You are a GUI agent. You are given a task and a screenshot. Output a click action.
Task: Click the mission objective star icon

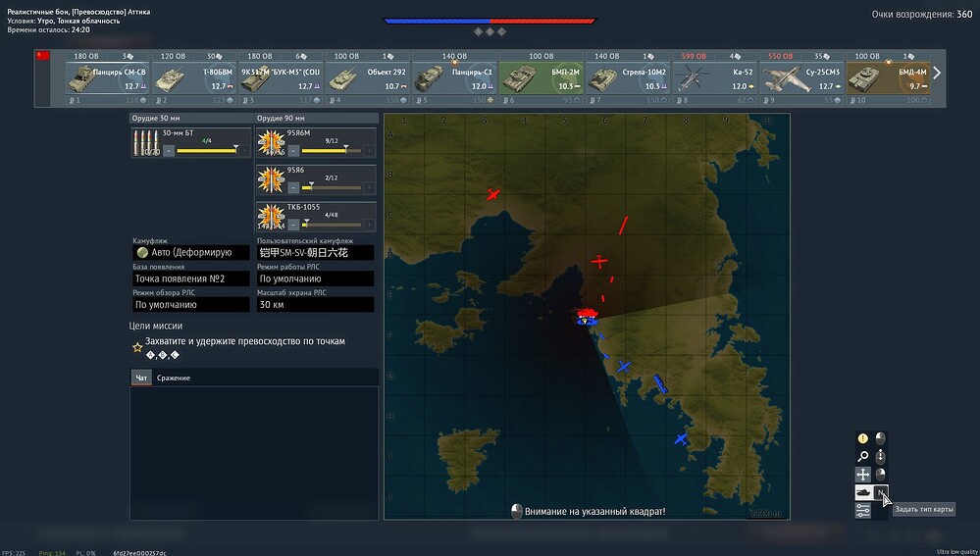tap(137, 347)
